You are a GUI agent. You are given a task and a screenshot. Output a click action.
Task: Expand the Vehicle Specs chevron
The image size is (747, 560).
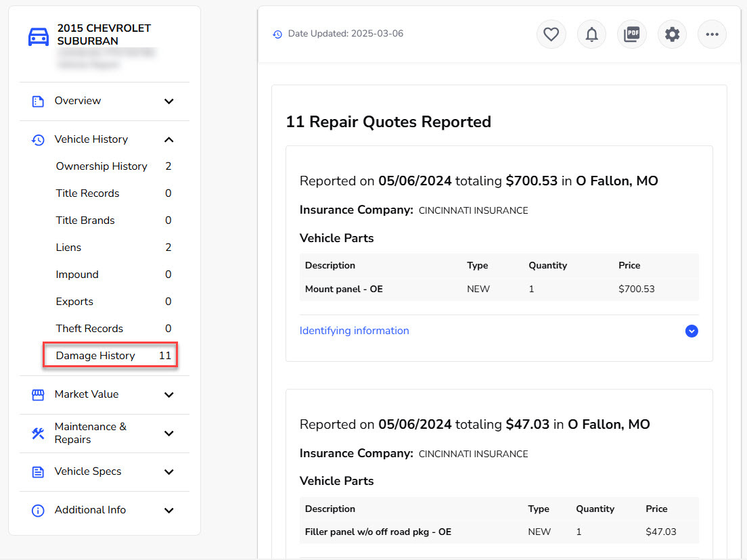click(168, 472)
